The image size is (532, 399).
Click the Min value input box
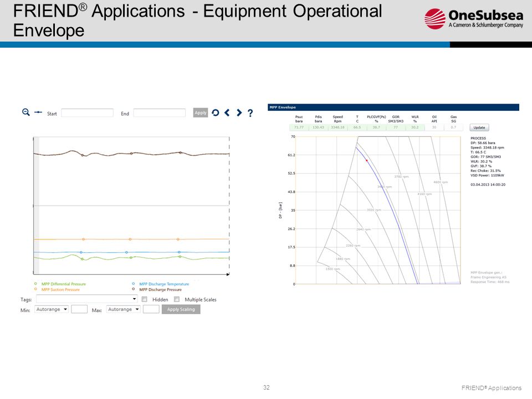coord(79,309)
